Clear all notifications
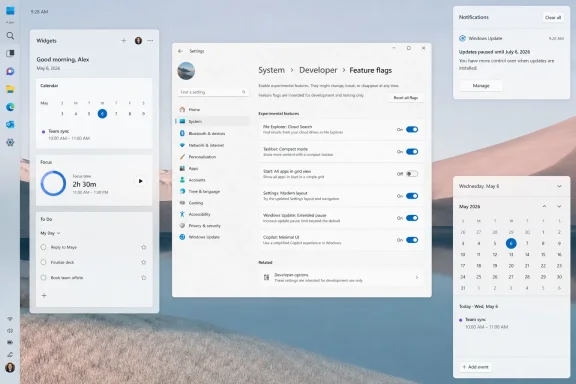Viewport: 576px width, 384px height. point(553,17)
